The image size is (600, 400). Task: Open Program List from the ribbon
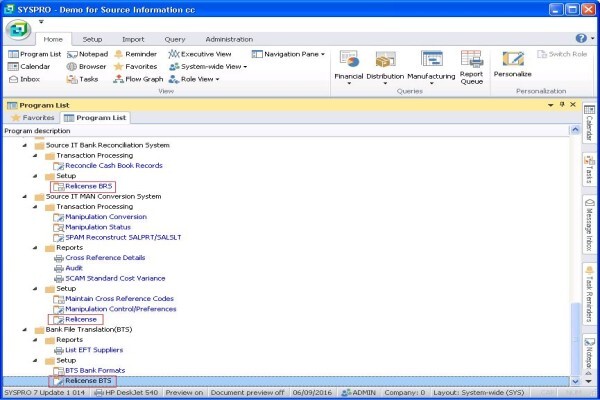coord(34,54)
